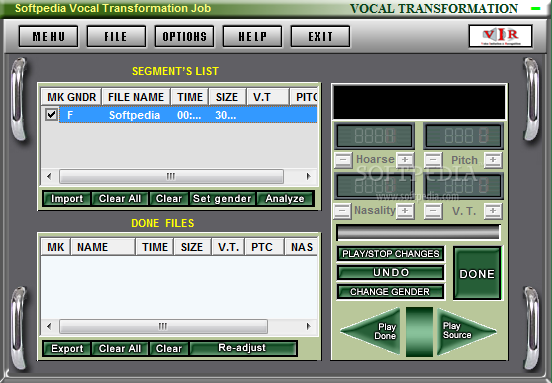Click the Segment's List horizontal scrollbar thumb

171,176
